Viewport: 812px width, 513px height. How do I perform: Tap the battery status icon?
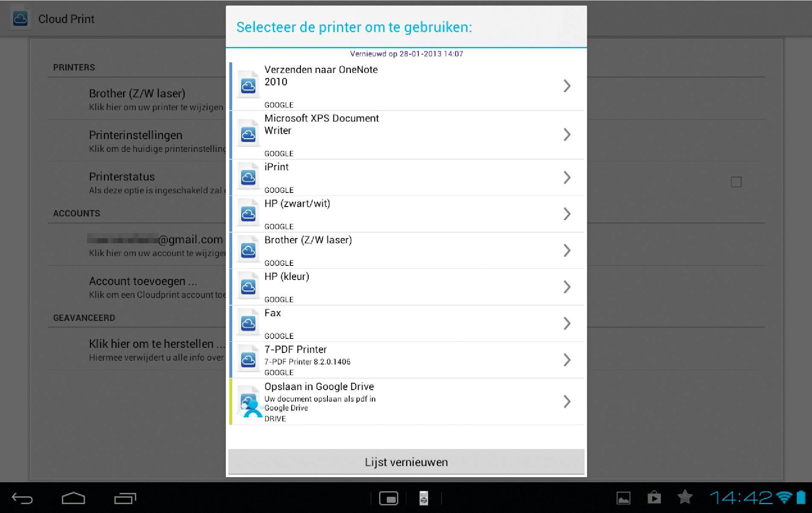pos(801,497)
